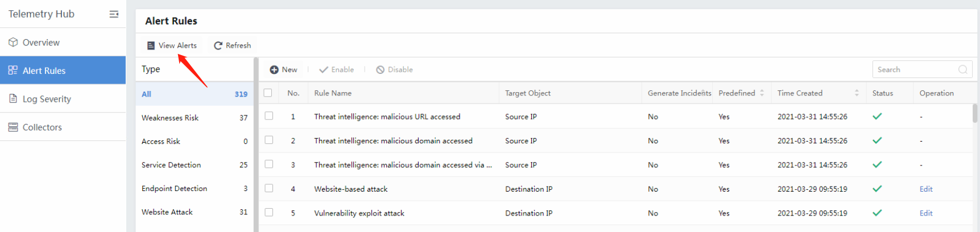Sort by the Predefined column arrows
This screenshot has height=232, width=980.
[762, 93]
